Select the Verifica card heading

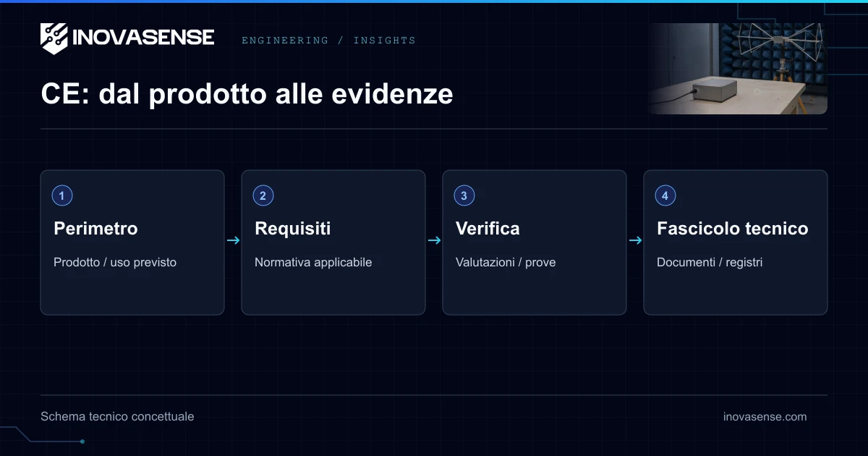tap(488, 229)
